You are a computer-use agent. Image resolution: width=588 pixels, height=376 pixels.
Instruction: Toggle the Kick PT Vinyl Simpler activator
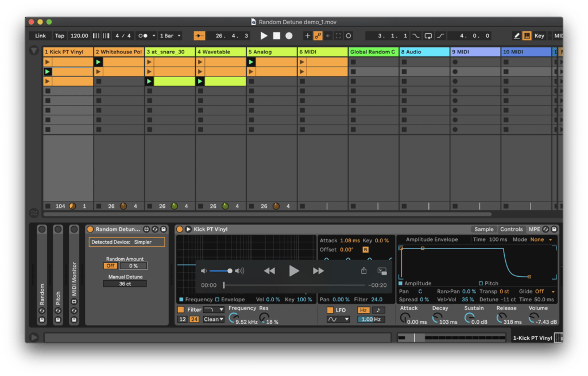(180, 229)
